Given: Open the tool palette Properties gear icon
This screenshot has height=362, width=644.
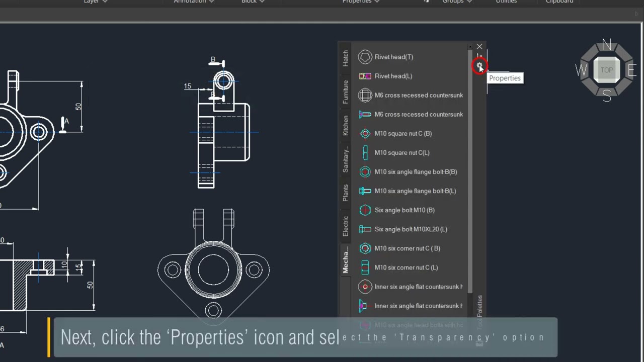Looking at the screenshot, I should [x=479, y=66].
